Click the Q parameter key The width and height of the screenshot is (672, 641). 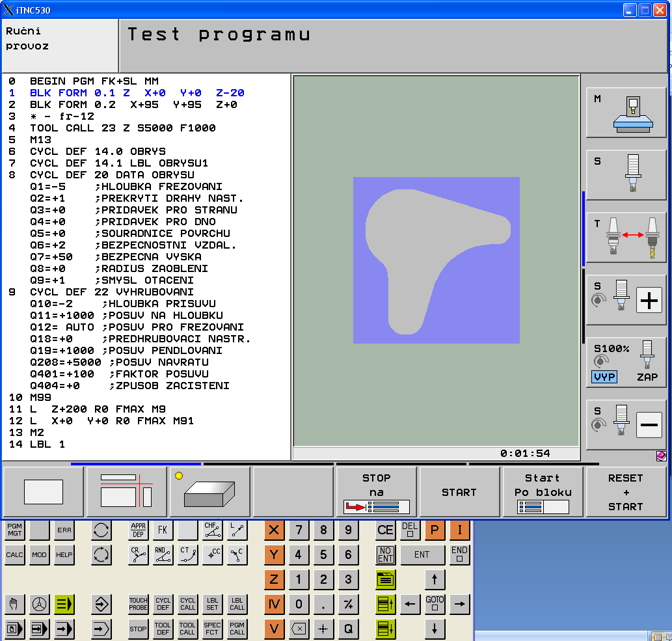(x=348, y=629)
